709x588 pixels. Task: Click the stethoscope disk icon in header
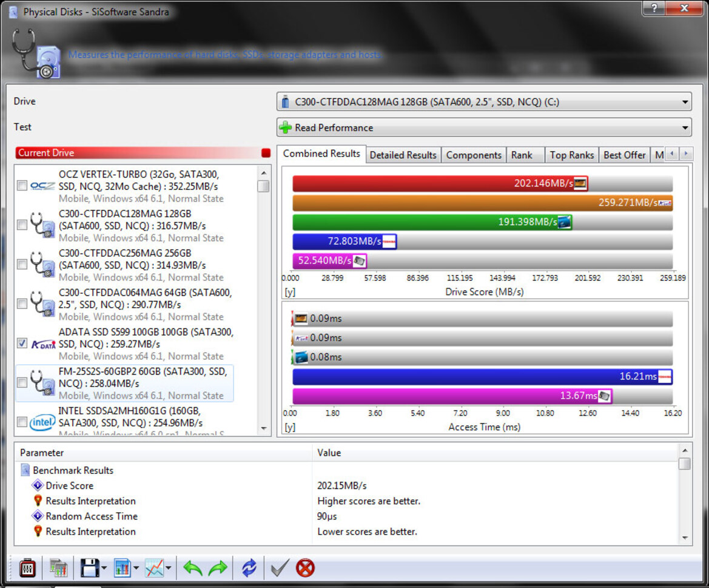36,53
